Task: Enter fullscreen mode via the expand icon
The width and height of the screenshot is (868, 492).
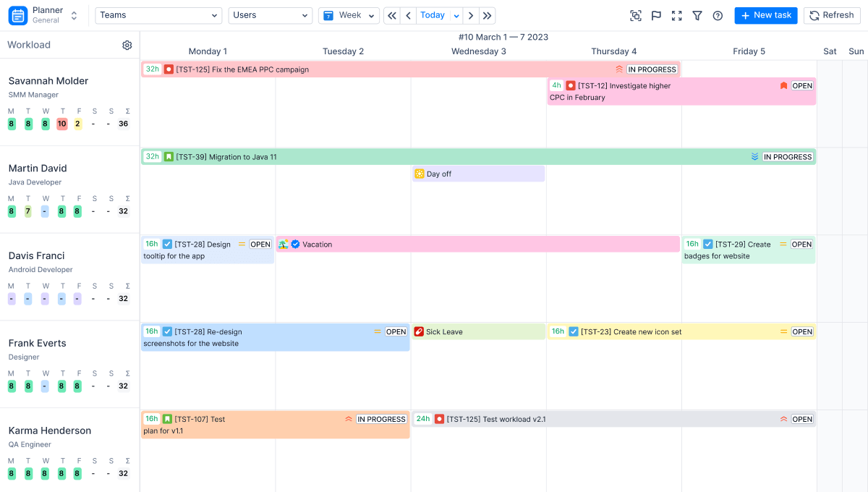Action: click(x=676, y=15)
